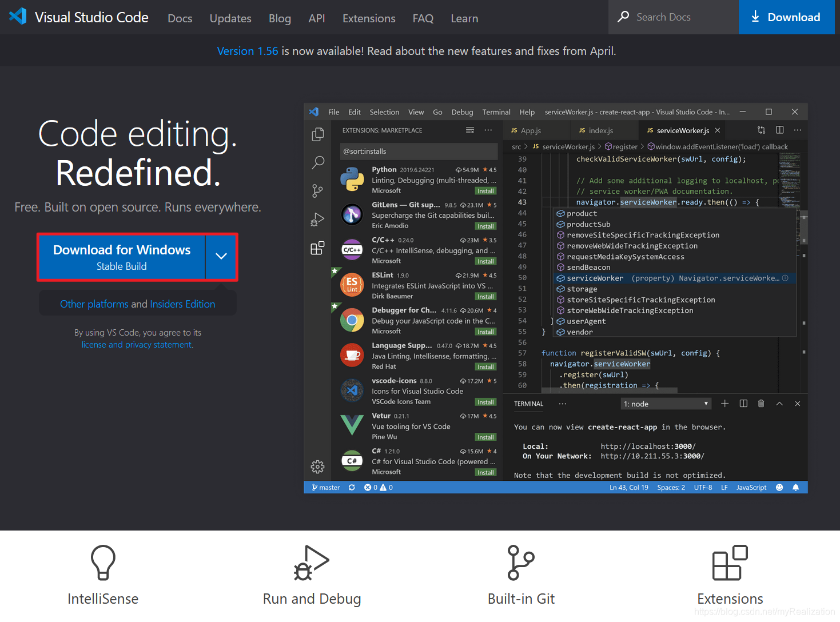Click the Built-in Git feature icon
The image size is (840, 622).
521,563
